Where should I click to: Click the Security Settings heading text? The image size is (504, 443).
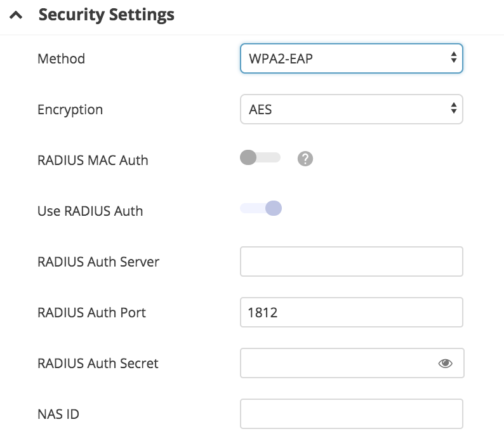[106, 15]
